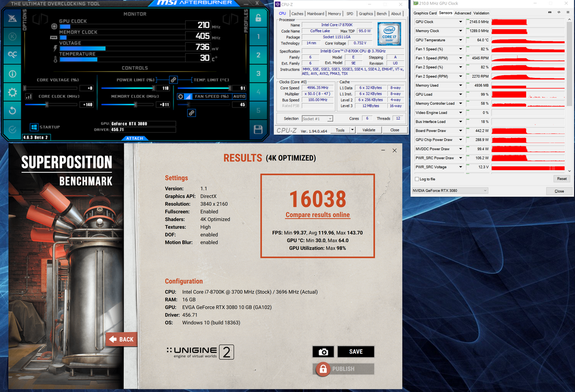Click the ATTACH tab at Afterburner bottom
The image size is (575, 392).
(x=135, y=138)
